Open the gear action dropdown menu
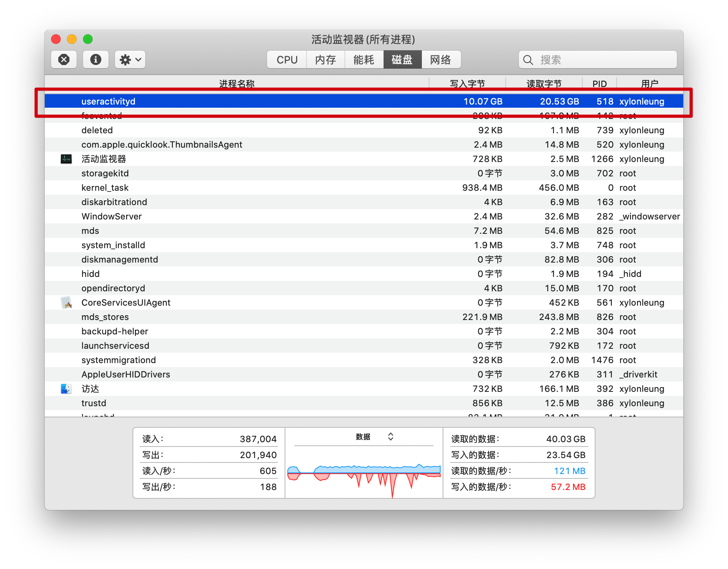 (x=130, y=60)
